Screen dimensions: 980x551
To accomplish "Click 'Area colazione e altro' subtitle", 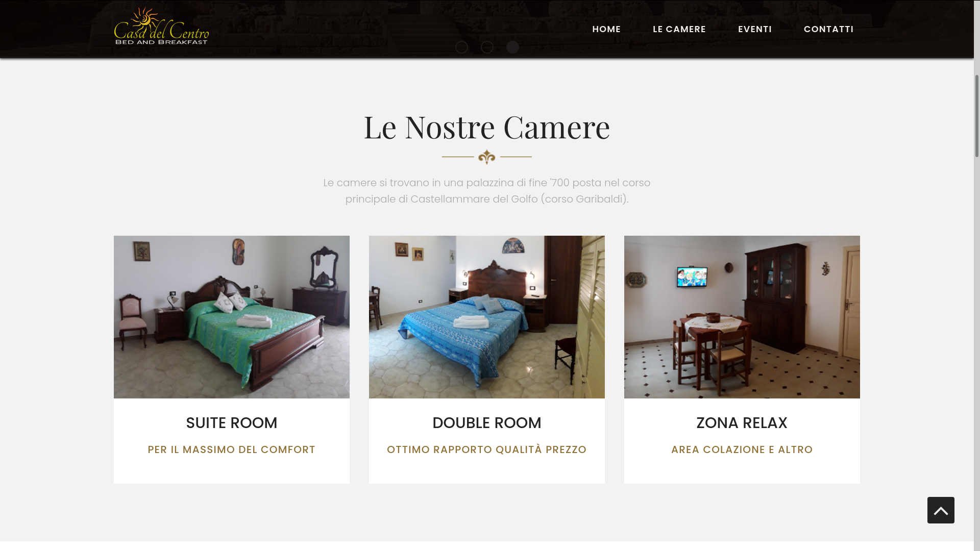I will [x=742, y=449].
